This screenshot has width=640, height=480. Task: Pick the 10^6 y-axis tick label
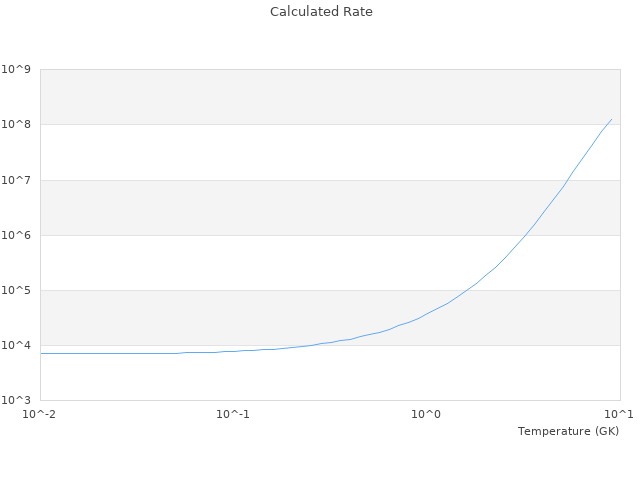coord(16,236)
